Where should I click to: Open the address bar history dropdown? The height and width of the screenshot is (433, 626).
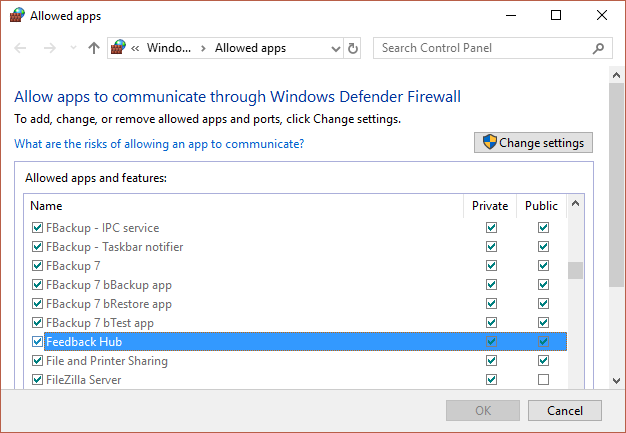pyautogui.click(x=334, y=48)
